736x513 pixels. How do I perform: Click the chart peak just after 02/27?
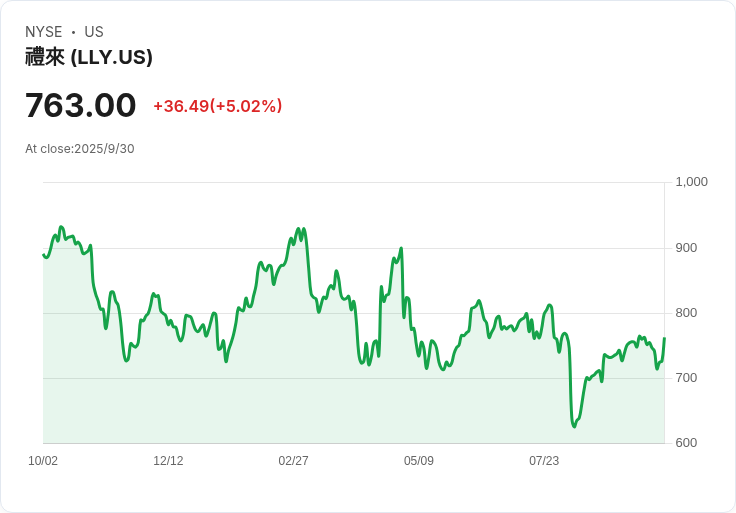(301, 228)
